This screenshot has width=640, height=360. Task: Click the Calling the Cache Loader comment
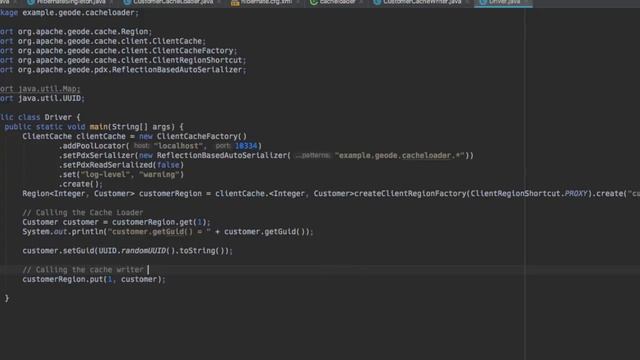click(x=83, y=213)
